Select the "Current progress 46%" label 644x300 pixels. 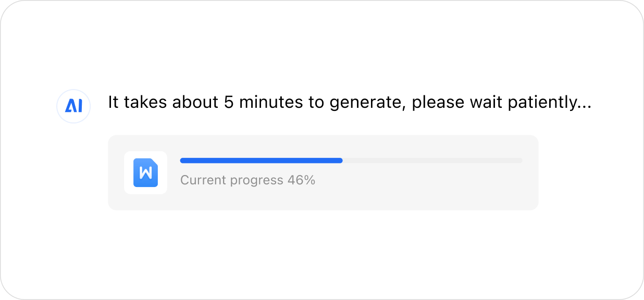coord(247,180)
